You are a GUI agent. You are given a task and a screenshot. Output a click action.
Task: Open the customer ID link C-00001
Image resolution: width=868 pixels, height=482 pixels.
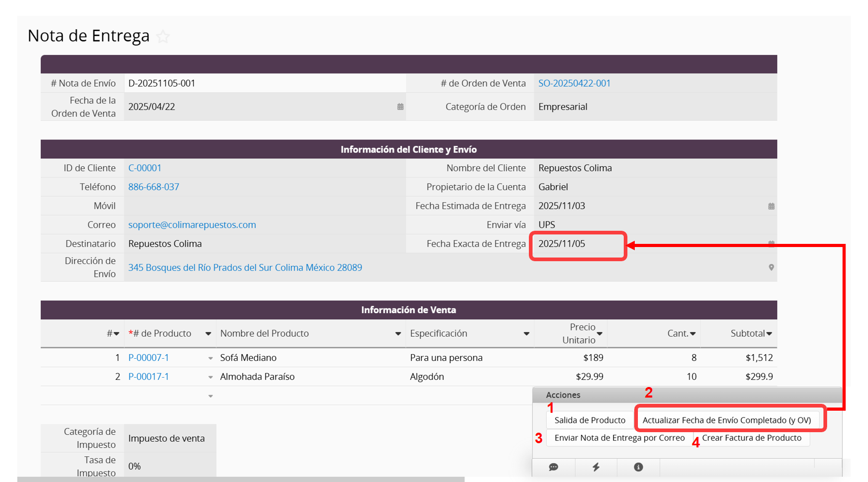[145, 168]
